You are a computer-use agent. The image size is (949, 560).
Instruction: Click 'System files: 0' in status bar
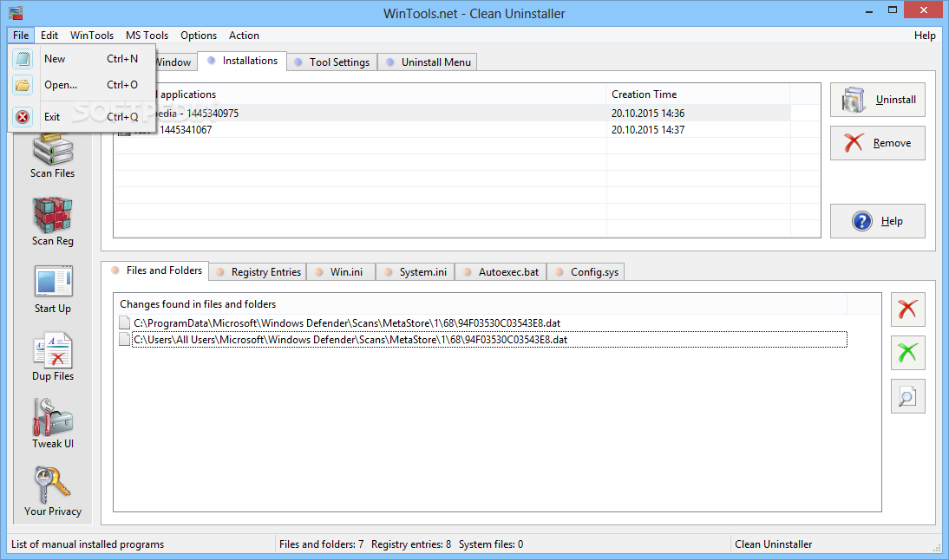point(491,544)
